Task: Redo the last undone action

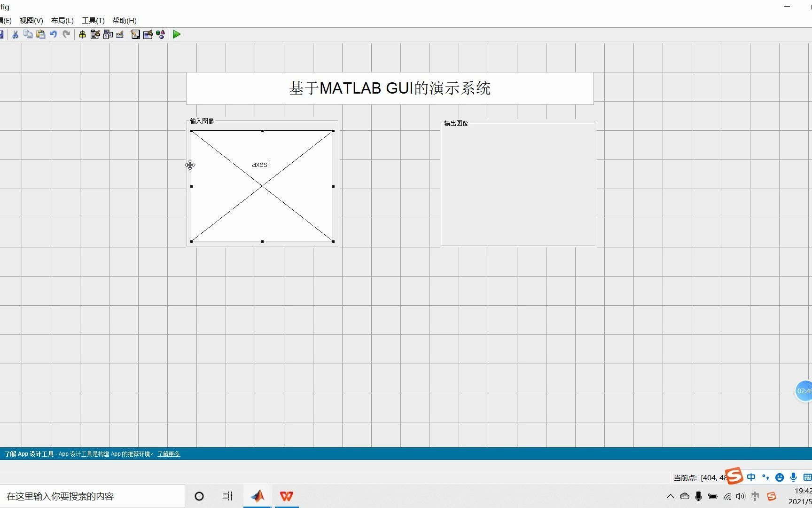Action: click(66, 34)
